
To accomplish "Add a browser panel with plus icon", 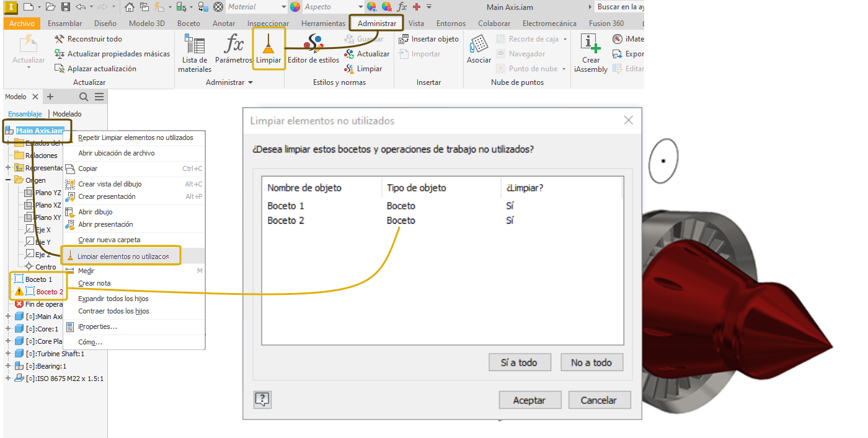I will tap(51, 97).
